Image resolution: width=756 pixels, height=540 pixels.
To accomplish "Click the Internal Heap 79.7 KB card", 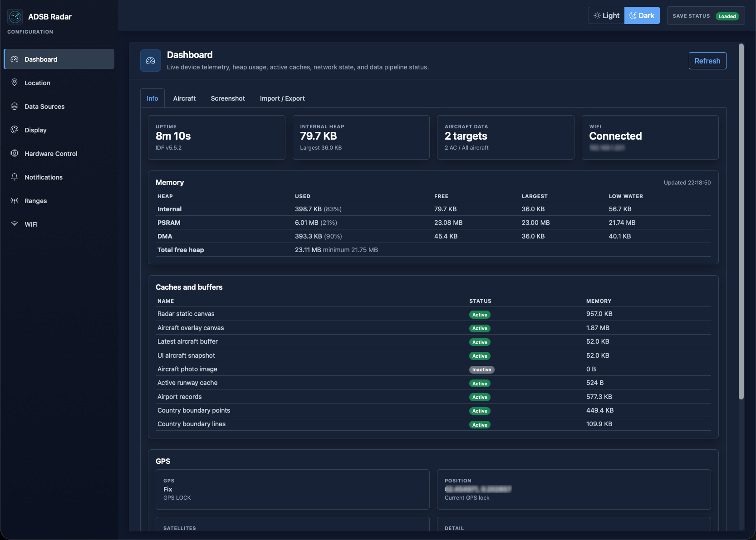I will click(x=361, y=137).
